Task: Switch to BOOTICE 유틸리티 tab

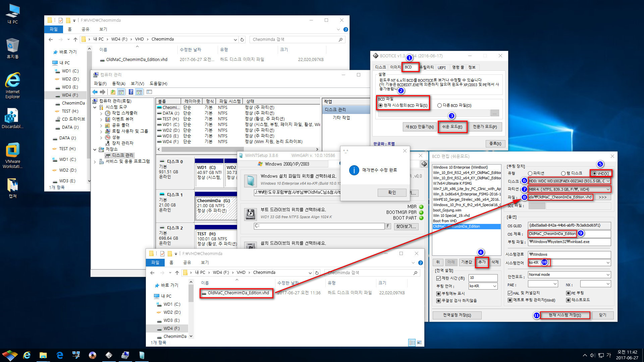Action: (x=427, y=67)
